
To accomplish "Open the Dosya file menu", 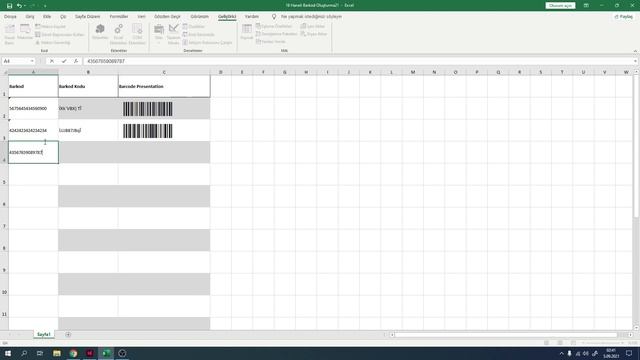I will (x=10, y=17).
